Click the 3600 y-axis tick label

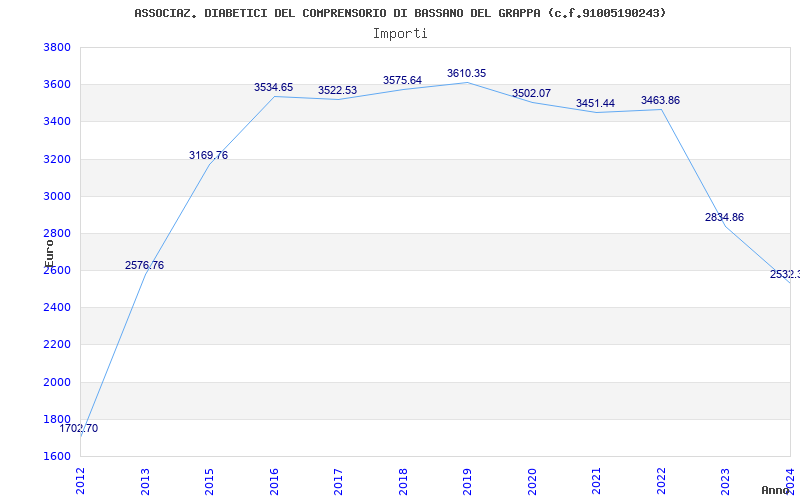[57, 84]
